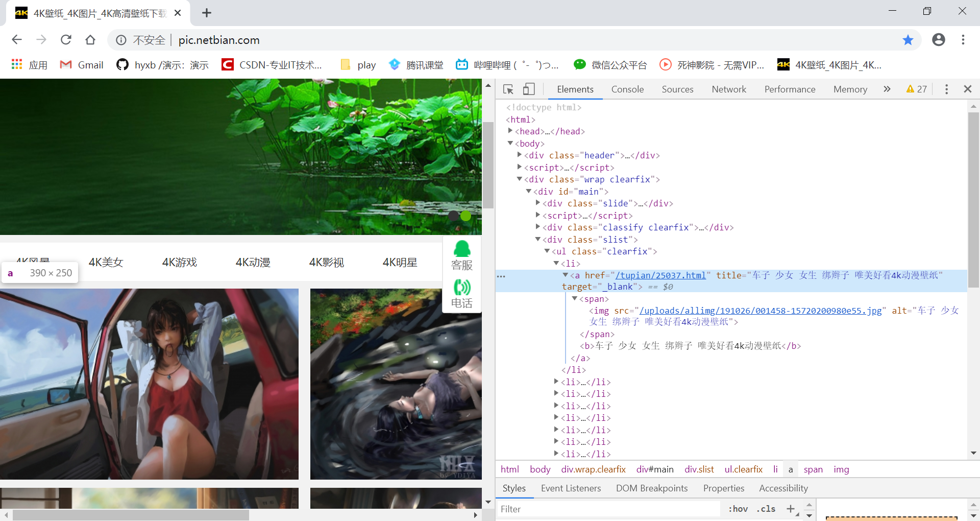980x521 pixels.
Task: Collapse the div class slist node
Action: coord(537,239)
